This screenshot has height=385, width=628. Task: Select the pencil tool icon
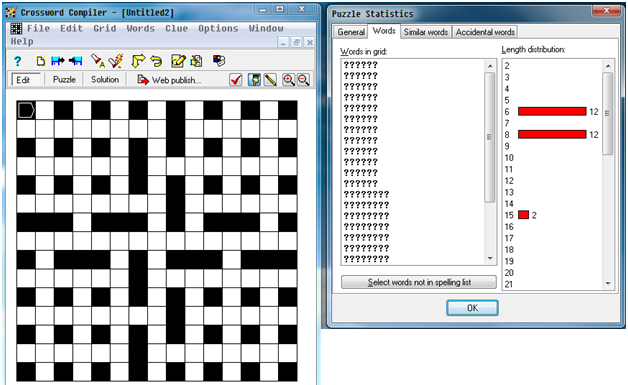point(271,80)
